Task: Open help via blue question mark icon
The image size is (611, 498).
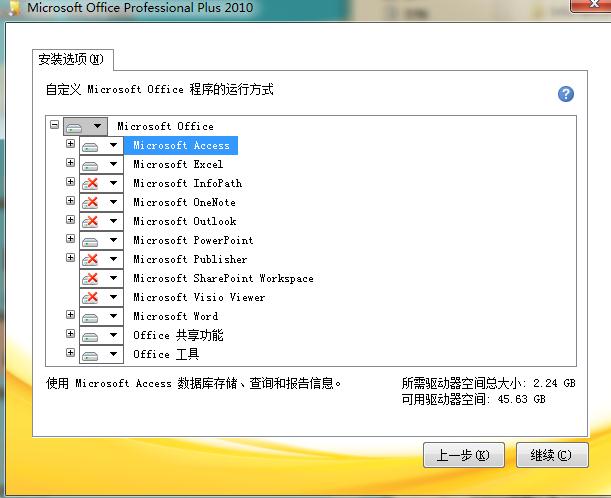Action: pyautogui.click(x=565, y=94)
